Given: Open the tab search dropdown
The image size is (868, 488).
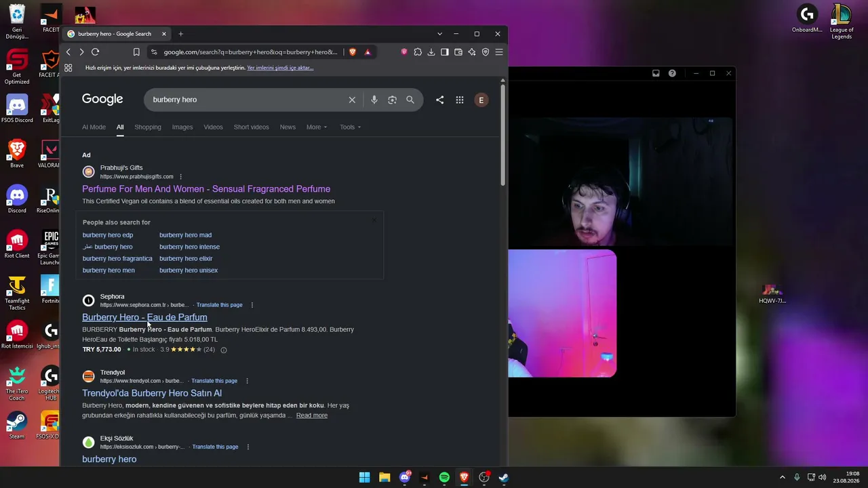Looking at the screenshot, I should click(x=439, y=34).
